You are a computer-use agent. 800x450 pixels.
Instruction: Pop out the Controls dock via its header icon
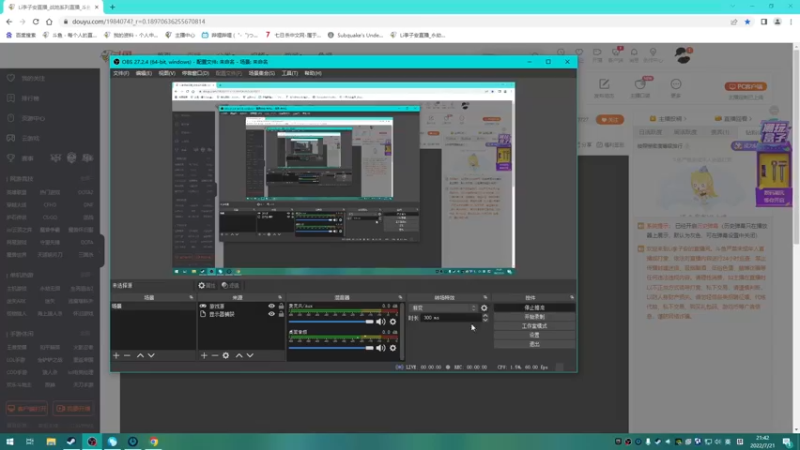coord(572,297)
